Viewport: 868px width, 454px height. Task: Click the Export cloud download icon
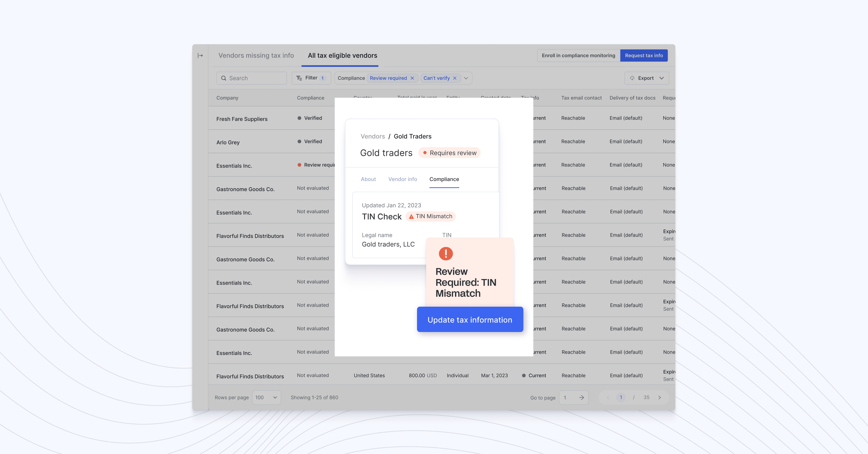click(x=632, y=78)
